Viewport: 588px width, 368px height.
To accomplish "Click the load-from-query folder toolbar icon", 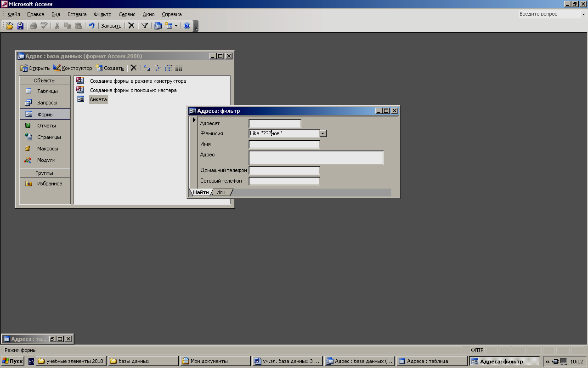I will click(x=10, y=26).
